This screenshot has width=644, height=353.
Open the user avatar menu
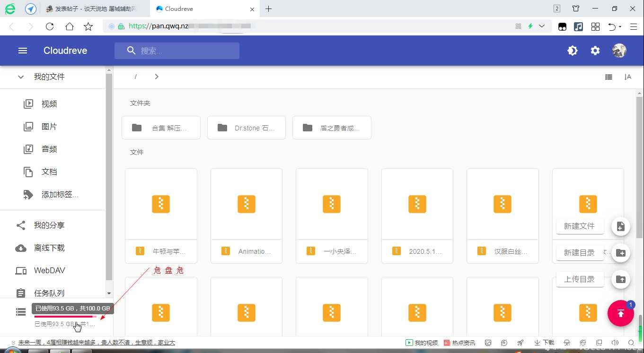[x=619, y=51]
